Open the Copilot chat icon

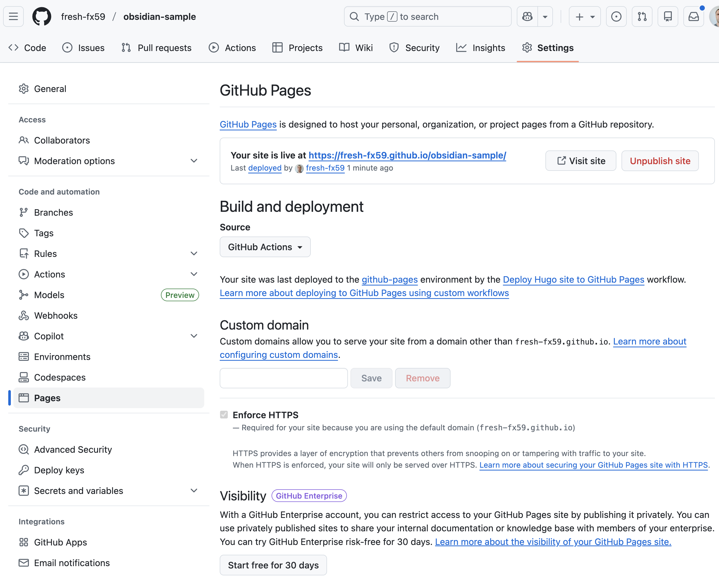tap(527, 16)
